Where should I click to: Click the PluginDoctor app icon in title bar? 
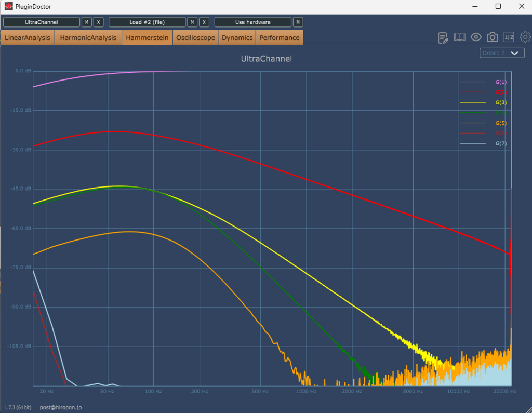click(x=8, y=6)
